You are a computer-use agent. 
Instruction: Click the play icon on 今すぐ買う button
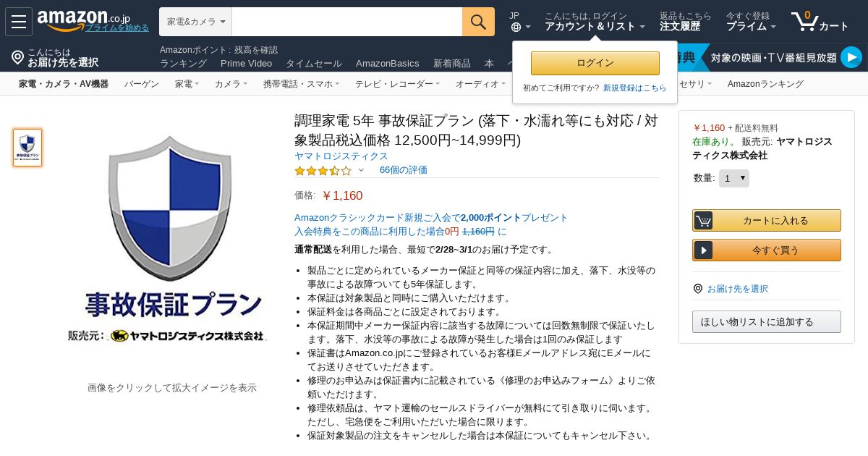(703, 250)
